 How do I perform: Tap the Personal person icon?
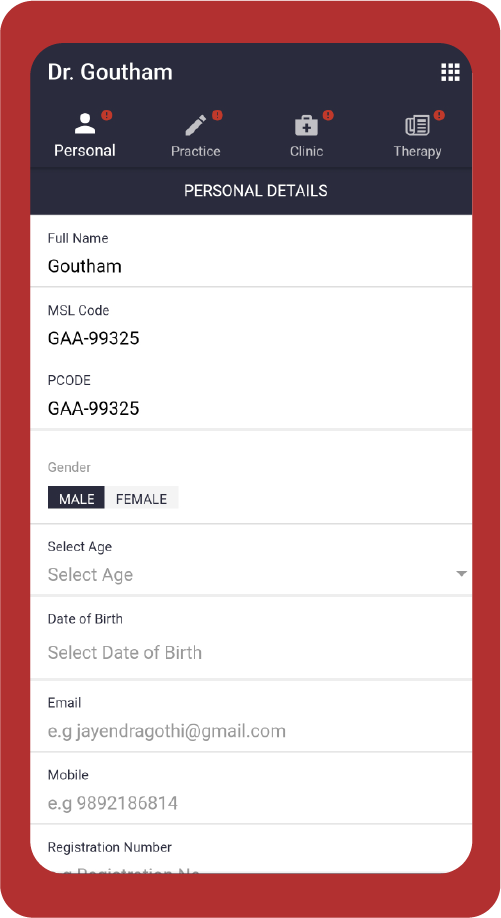coord(85,124)
